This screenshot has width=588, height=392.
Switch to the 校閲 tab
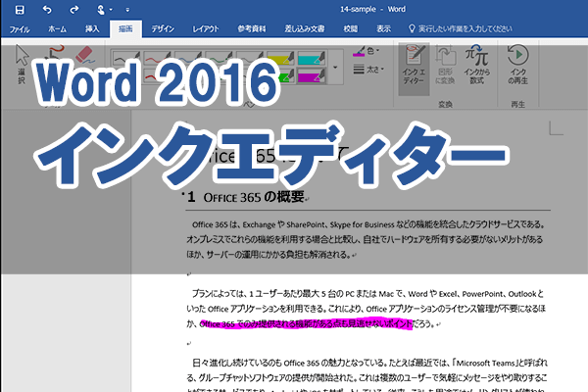pos(351,28)
